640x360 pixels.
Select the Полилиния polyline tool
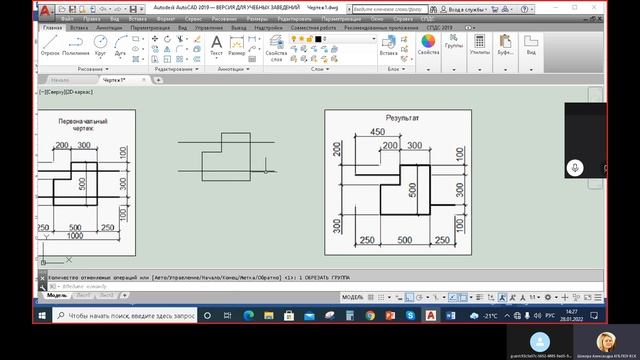pyautogui.click(x=76, y=45)
